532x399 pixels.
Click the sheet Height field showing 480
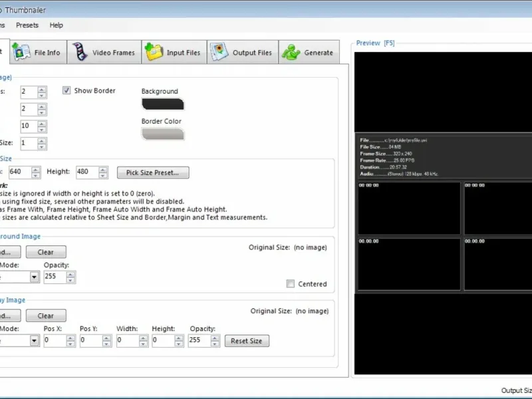pyautogui.click(x=87, y=172)
